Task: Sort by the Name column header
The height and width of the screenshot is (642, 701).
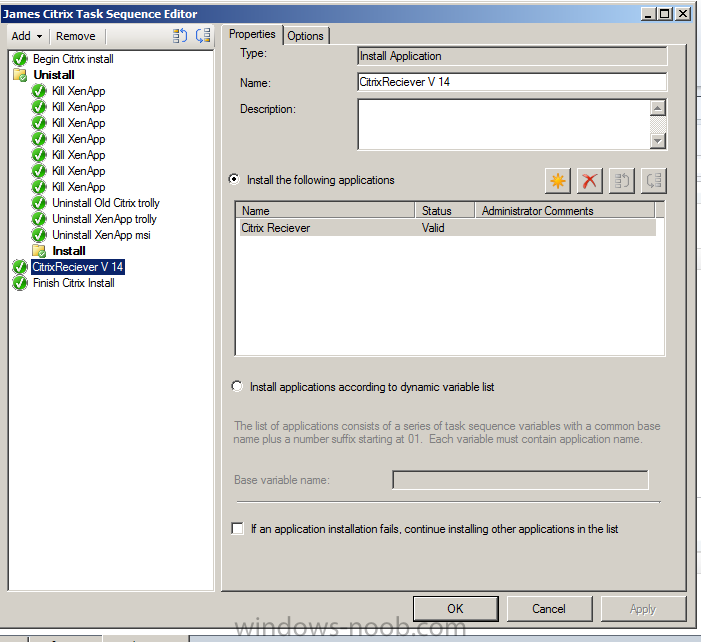Action: tap(325, 211)
